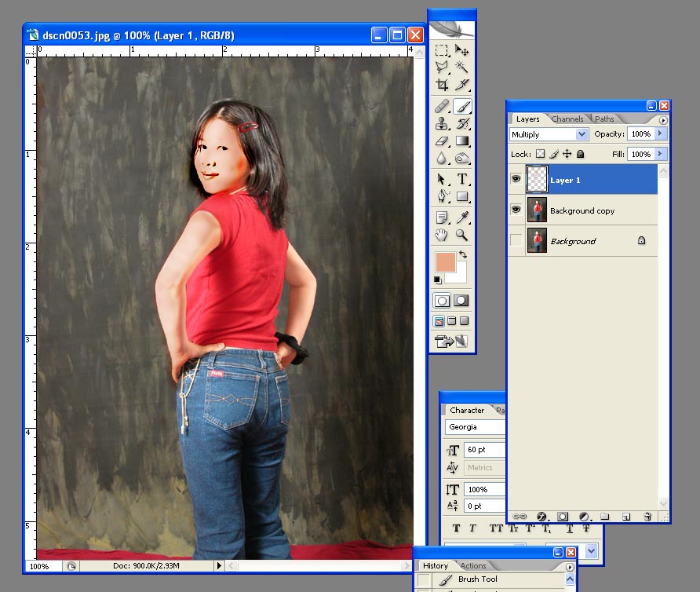Click the Delete layer trash icon
Viewport: 700px width, 592px height.
tap(647, 517)
